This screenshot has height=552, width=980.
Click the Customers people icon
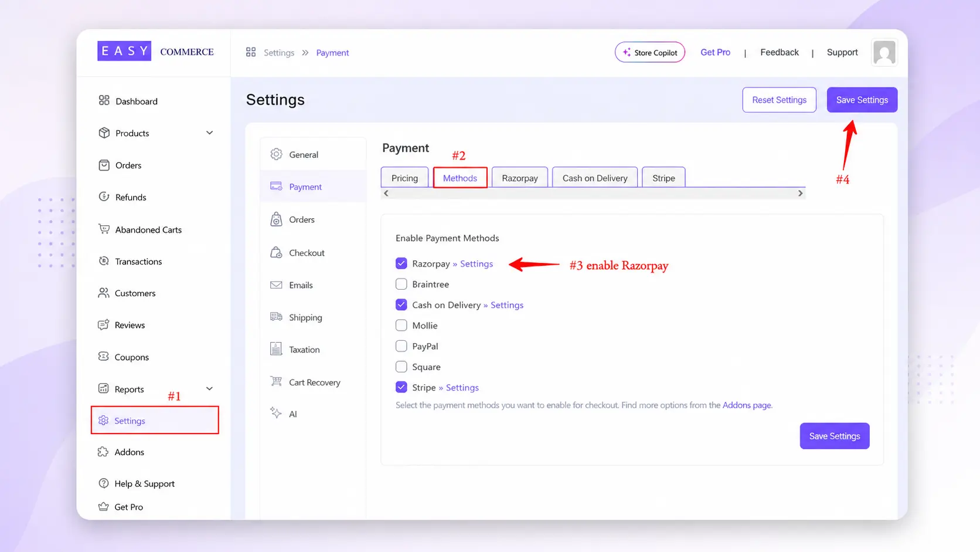[104, 293]
